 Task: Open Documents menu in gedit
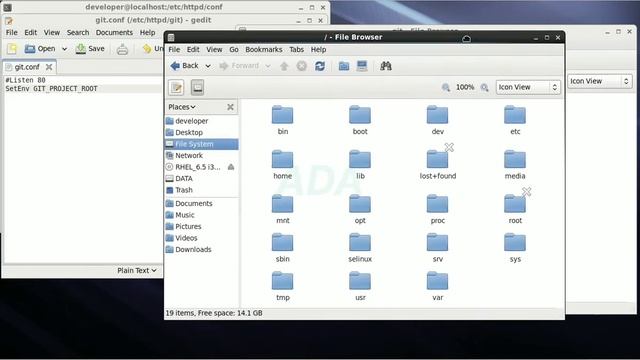(114, 33)
